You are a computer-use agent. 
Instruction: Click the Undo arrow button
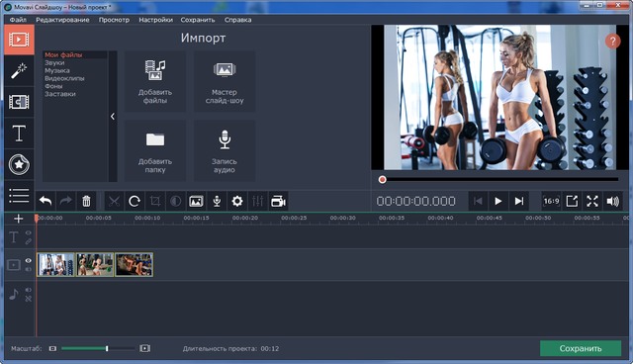pos(45,201)
